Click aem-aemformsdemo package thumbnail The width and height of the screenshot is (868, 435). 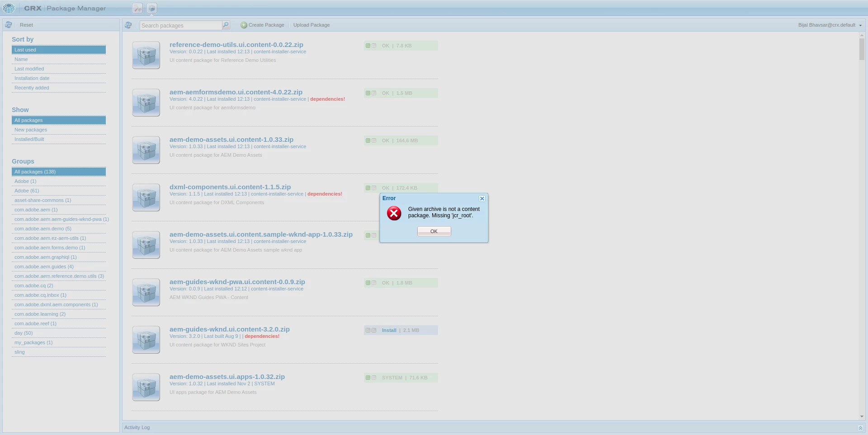click(146, 103)
